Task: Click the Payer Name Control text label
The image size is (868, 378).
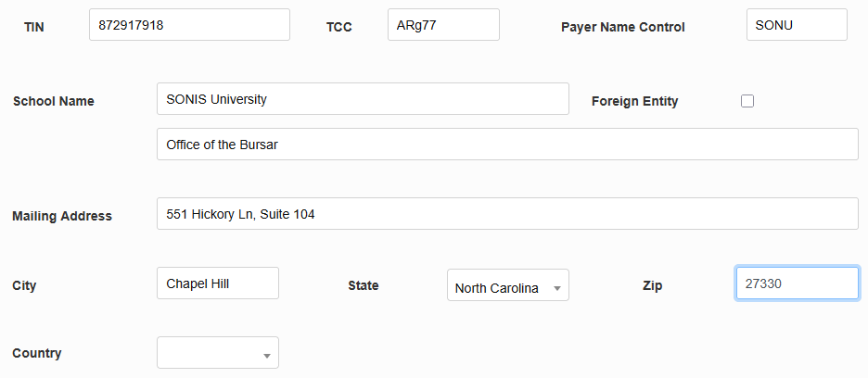Action: click(623, 27)
